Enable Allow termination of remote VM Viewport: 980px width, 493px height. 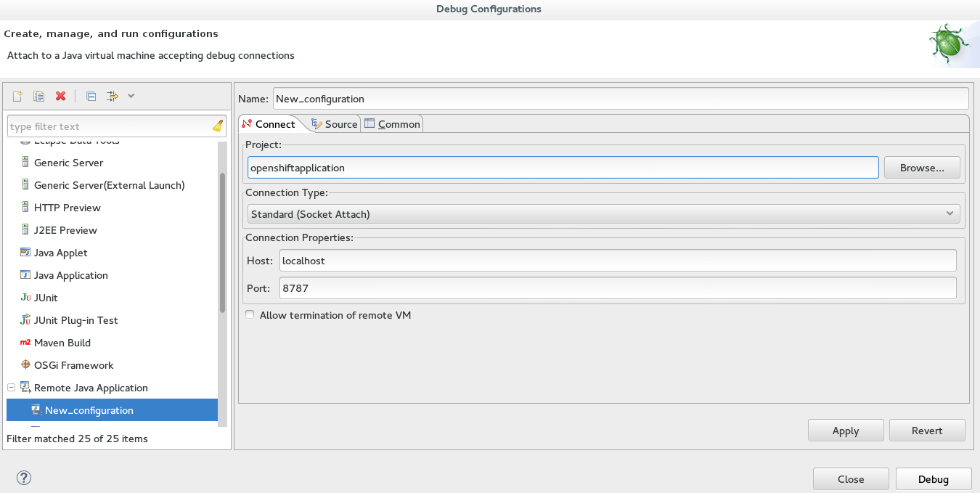click(250, 315)
